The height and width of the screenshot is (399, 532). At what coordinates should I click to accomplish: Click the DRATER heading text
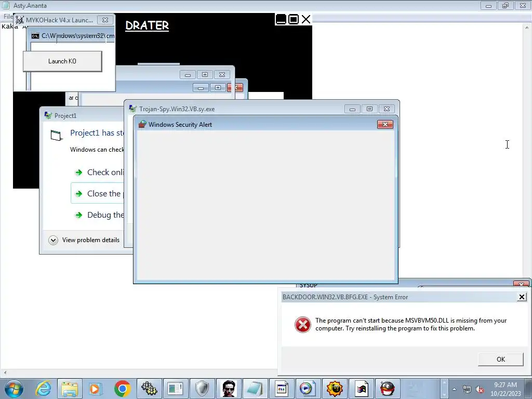point(147,25)
